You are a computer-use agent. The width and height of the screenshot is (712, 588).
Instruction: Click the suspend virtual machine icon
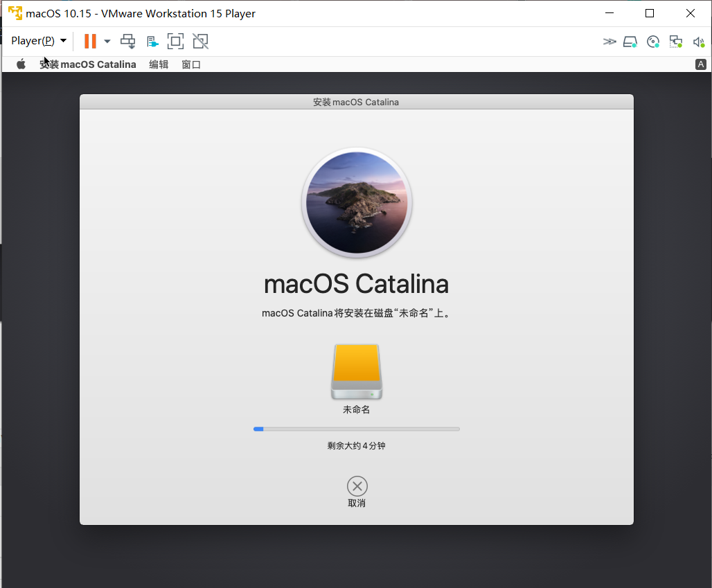[x=90, y=41]
